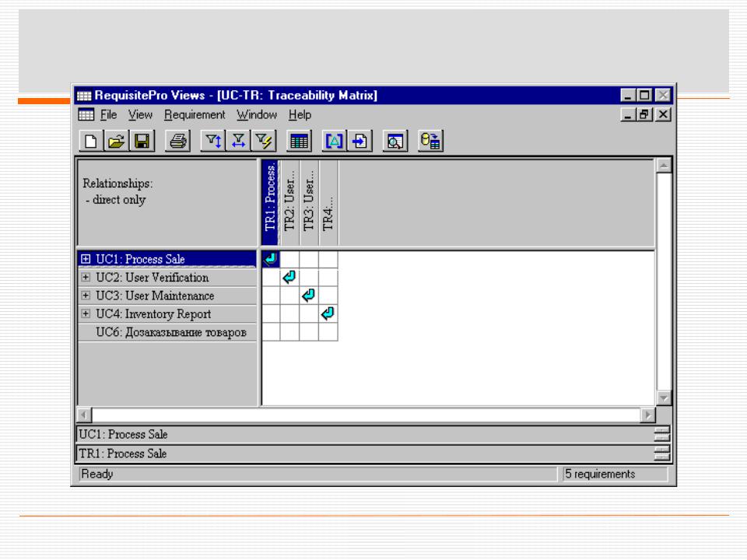This screenshot has width=747, height=560.
Task: Select the TR2: User column header
Action: [289, 203]
